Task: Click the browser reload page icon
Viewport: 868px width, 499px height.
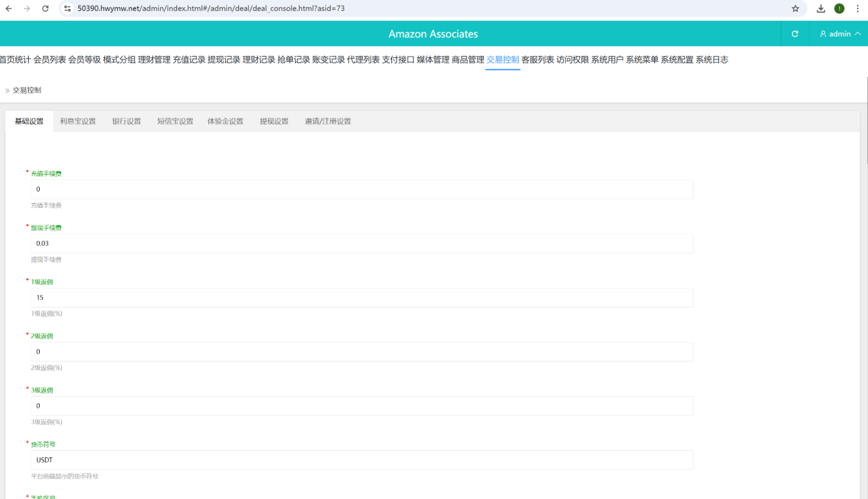Action: click(x=45, y=8)
